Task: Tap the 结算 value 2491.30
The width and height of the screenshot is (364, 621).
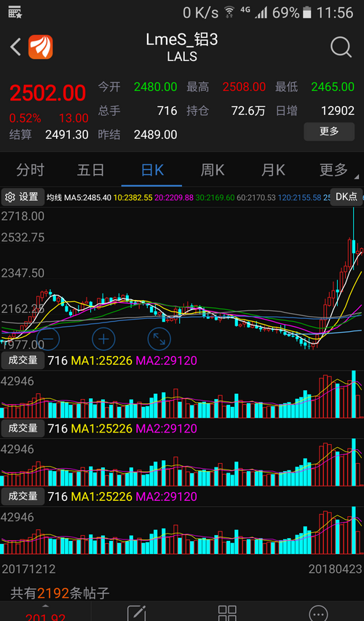Action: click(x=67, y=135)
